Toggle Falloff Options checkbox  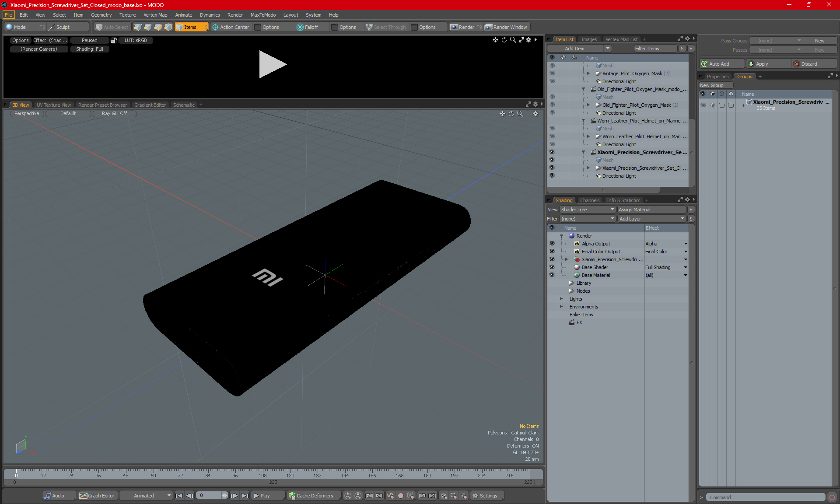(x=335, y=27)
